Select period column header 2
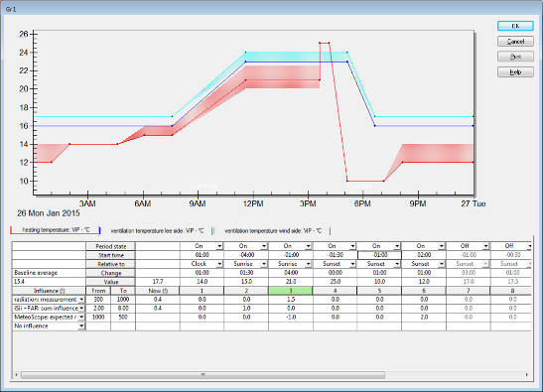Screen dimensions: 543x392 (246, 291)
